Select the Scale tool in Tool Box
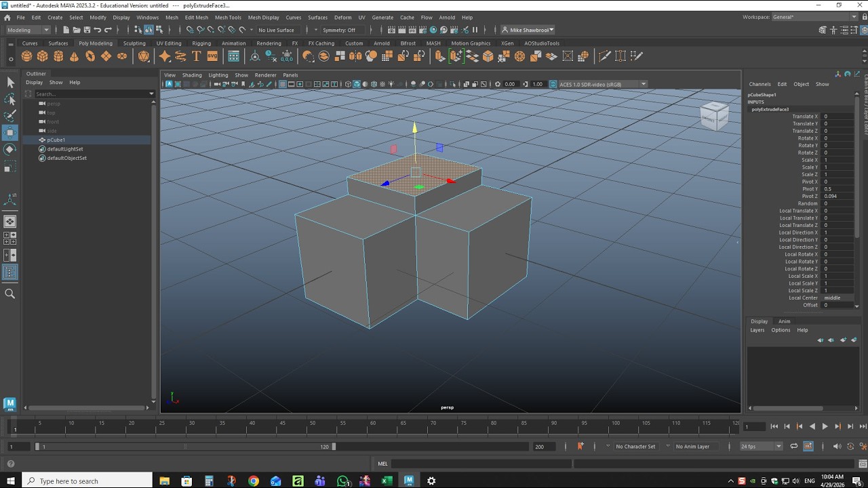Viewport: 868px width, 488px height. [10, 166]
